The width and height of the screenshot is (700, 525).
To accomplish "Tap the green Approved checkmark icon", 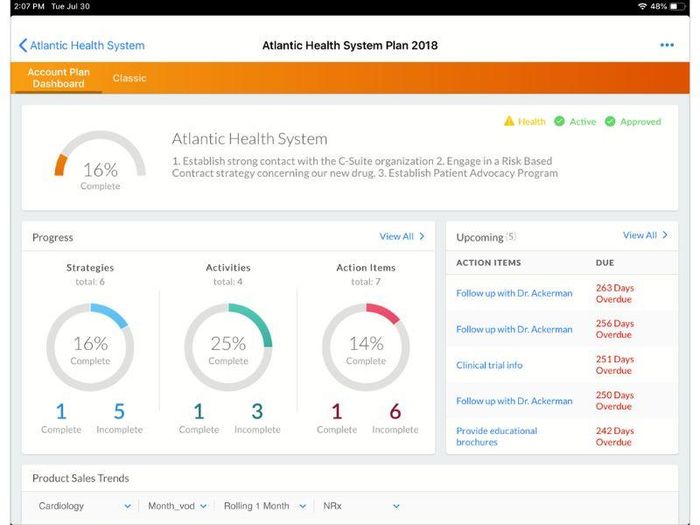I will (x=610, y=121).
